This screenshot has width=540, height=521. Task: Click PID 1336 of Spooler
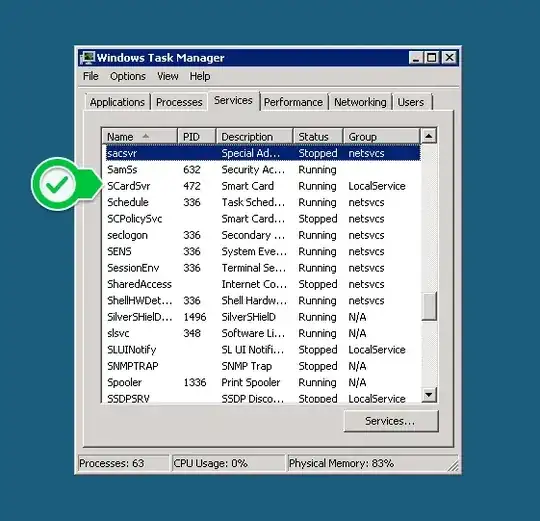pos(195,382)
